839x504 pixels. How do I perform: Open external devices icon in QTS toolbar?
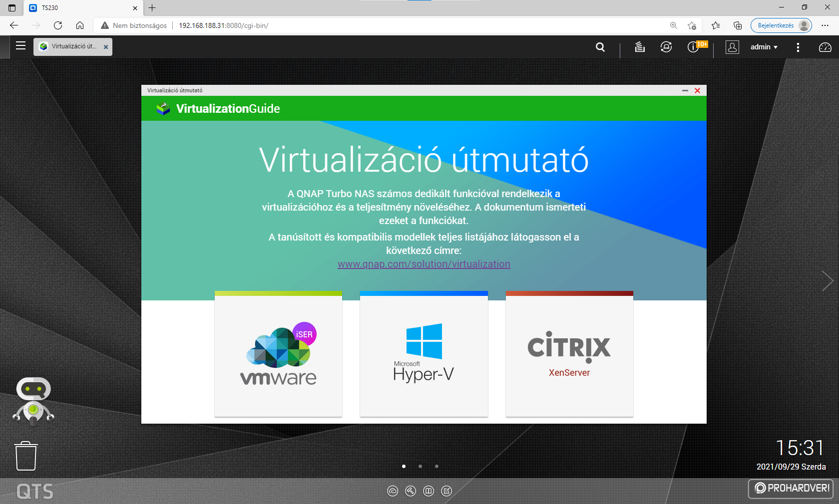tap(666, 47)
